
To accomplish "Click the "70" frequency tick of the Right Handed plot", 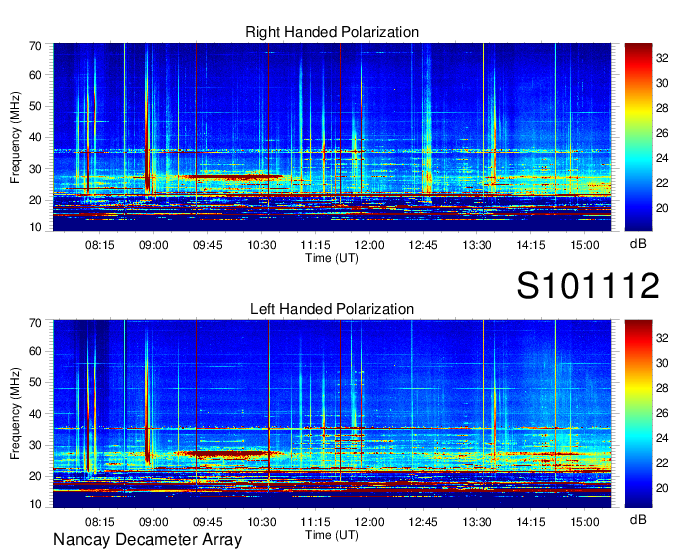I will (x=36, y=46).
